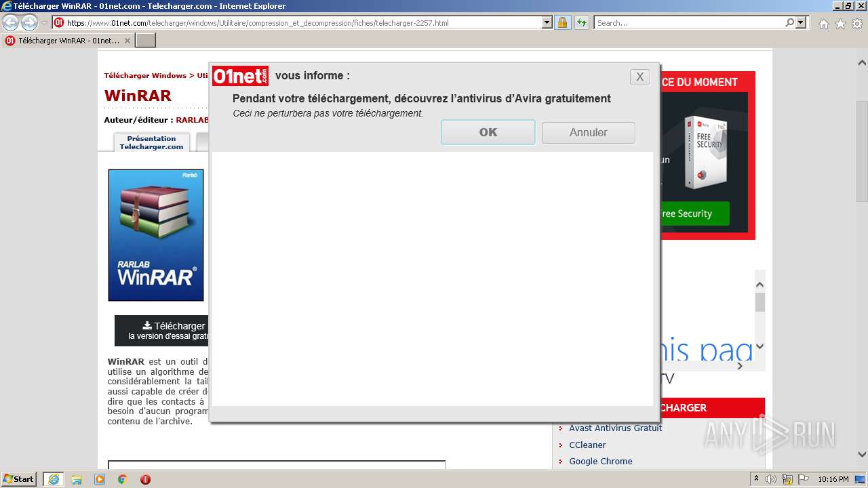Open the Présentation Telecharger.com tab

pyautogui.click(x=152, y=142)
